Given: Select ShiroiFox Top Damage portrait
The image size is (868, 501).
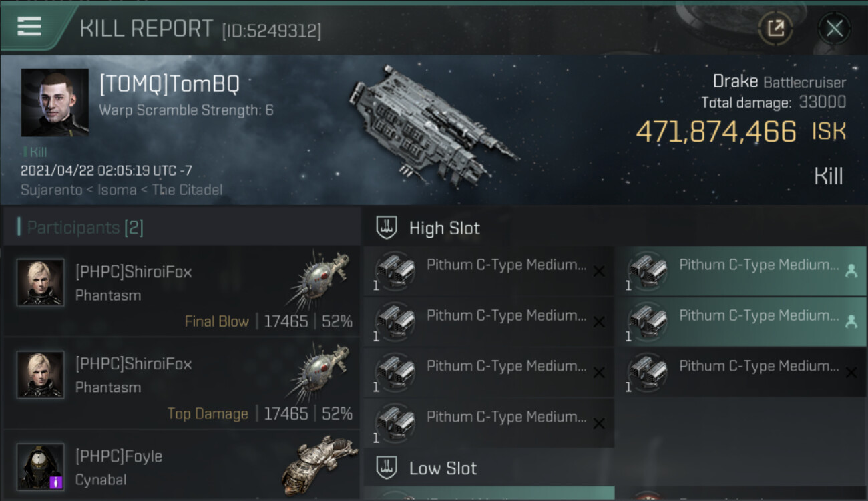Looking at the screenshot, I should coord(40,375).
